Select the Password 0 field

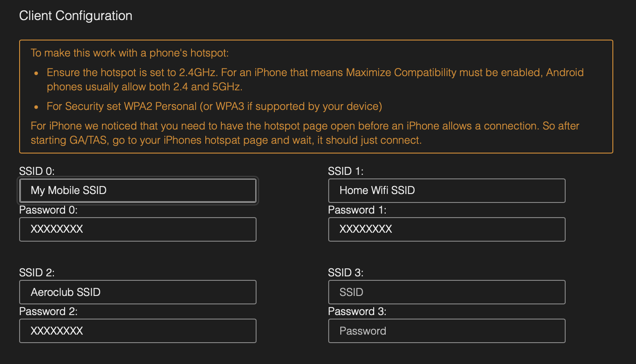coord(138,229)
